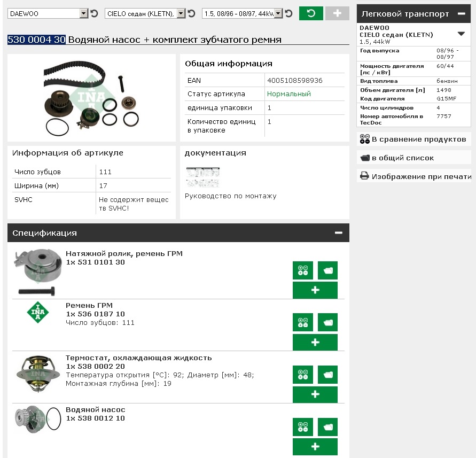476x458 pixels.
Task: Click part number 1x 538 0012 10
Action: pos(95,418)
